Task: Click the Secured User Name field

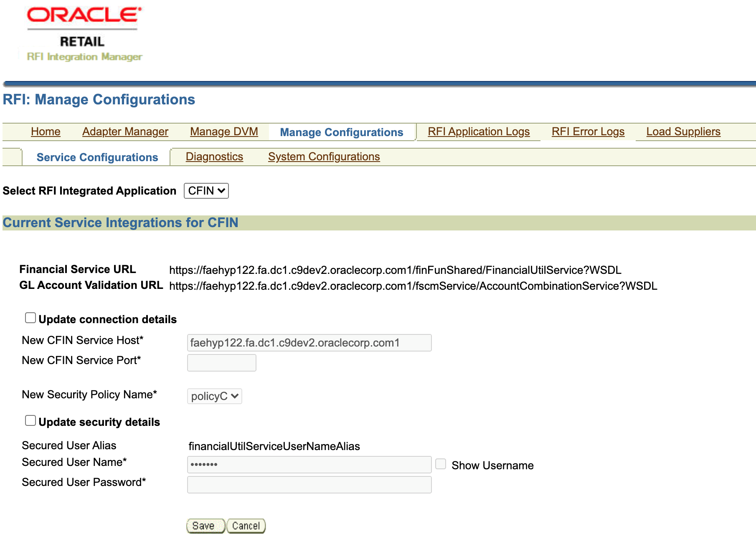Action: 310,465
